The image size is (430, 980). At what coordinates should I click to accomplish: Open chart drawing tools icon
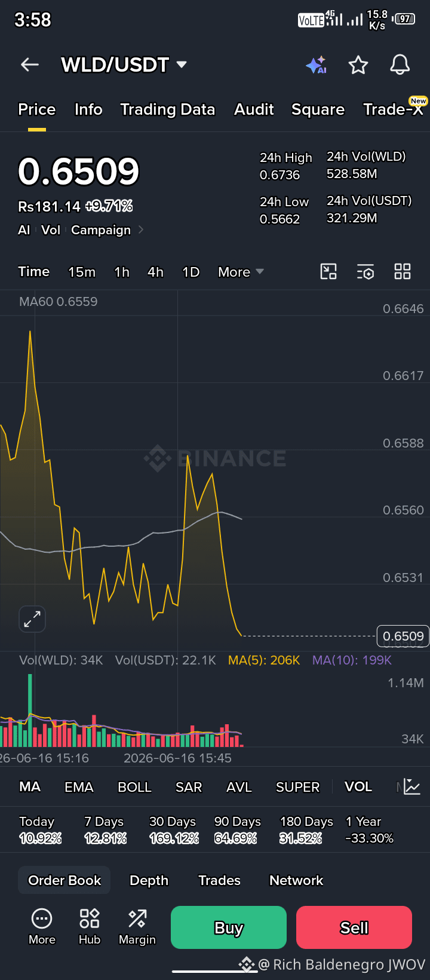point(328,272)
